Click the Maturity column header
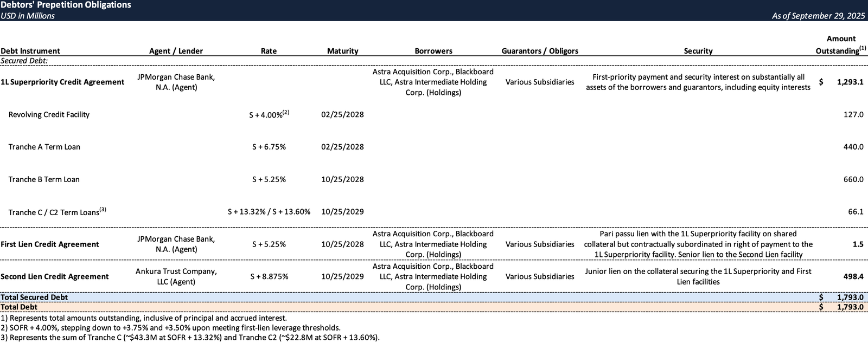The width and height of the screenshot is (868, 343). [x=342, y=51]
